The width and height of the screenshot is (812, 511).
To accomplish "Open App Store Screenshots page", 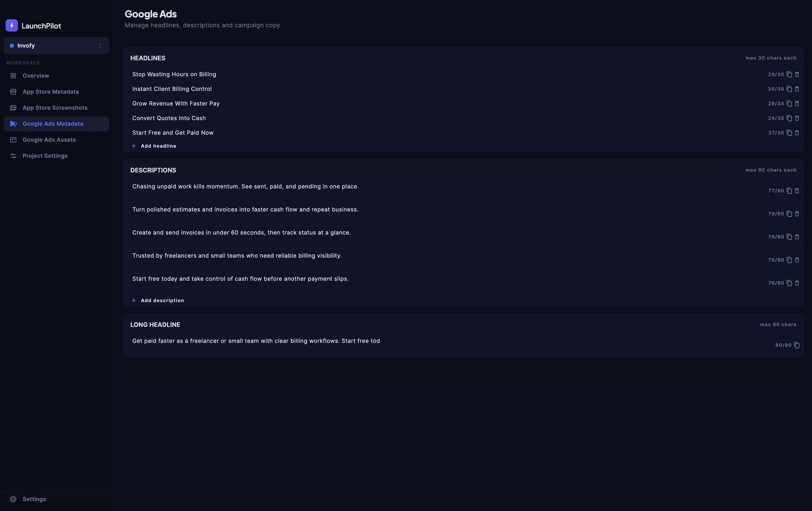I will pos(56,108).
